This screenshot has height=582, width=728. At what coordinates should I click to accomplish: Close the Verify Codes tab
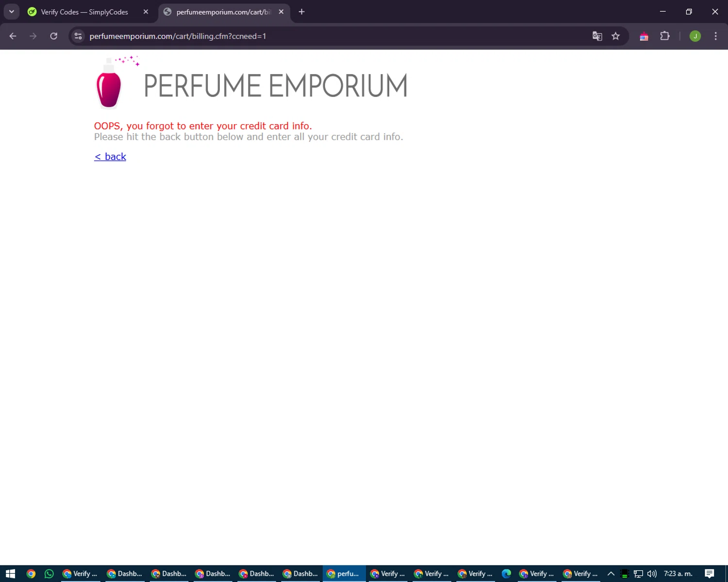[x=146, y=12]
